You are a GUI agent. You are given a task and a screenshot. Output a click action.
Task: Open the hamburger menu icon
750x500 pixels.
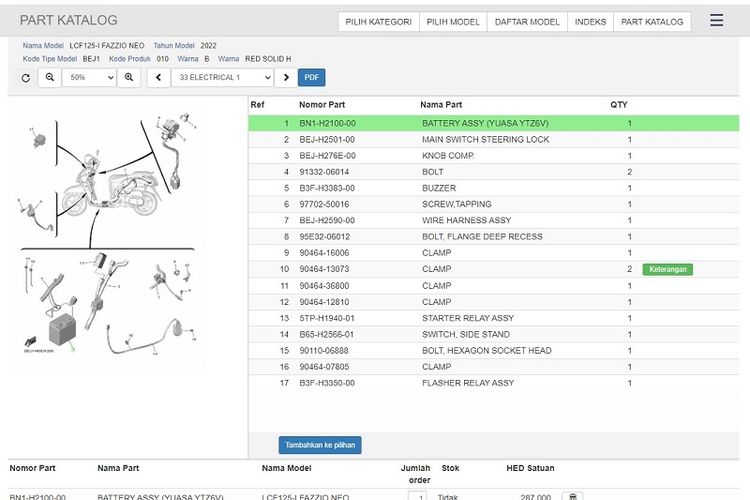716,21
